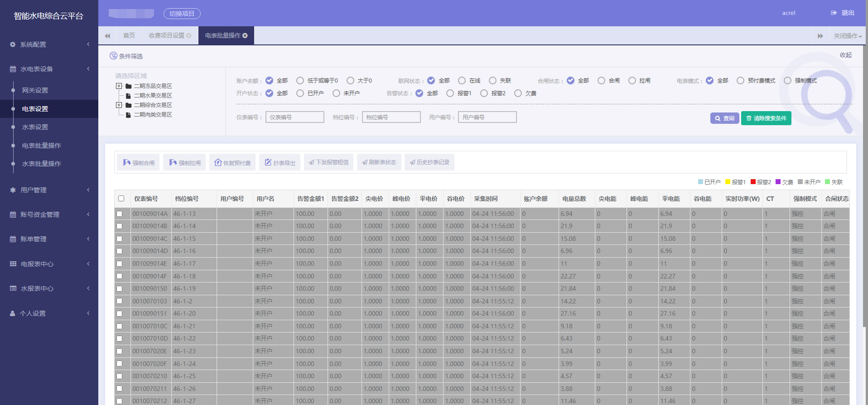Switch to the 首页 tab
The width and height of the screenshot is (868, 405).
point(129,35)
